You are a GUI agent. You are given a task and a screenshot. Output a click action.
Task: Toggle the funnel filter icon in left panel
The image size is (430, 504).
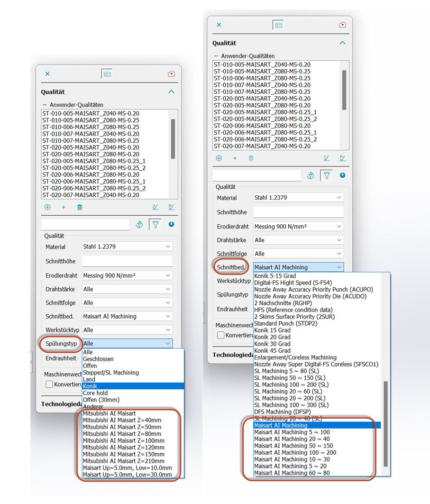[x=155, y=225]
